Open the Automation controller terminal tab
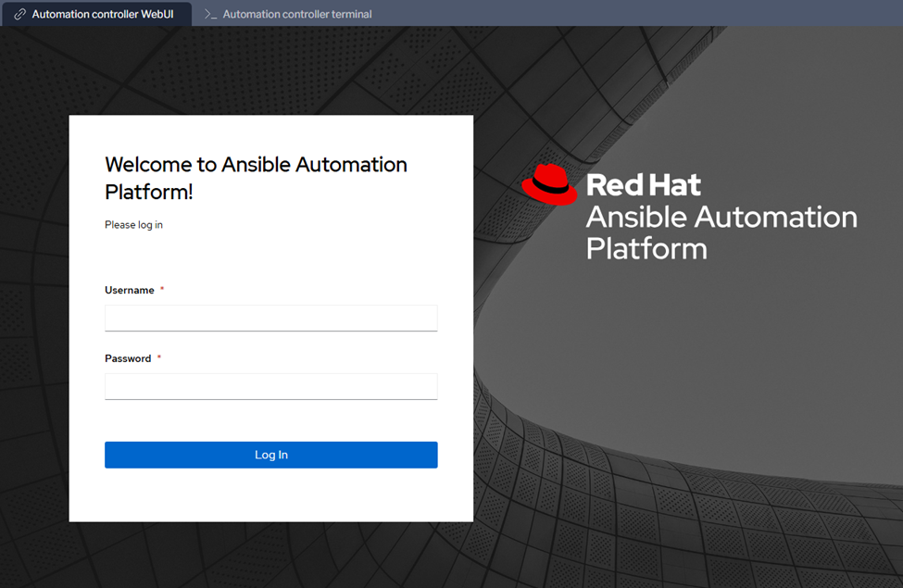Viewport: 903px width, 588px height. coord(289,14)
